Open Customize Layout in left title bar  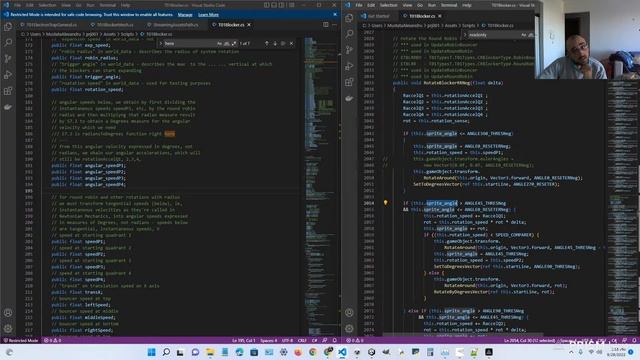coord(291,5)
